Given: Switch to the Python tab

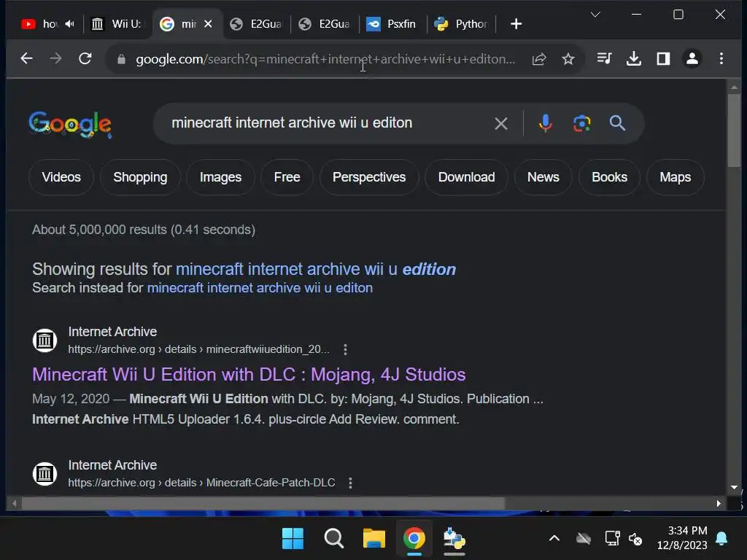Looking at the screenshot, I should [460, 24].
